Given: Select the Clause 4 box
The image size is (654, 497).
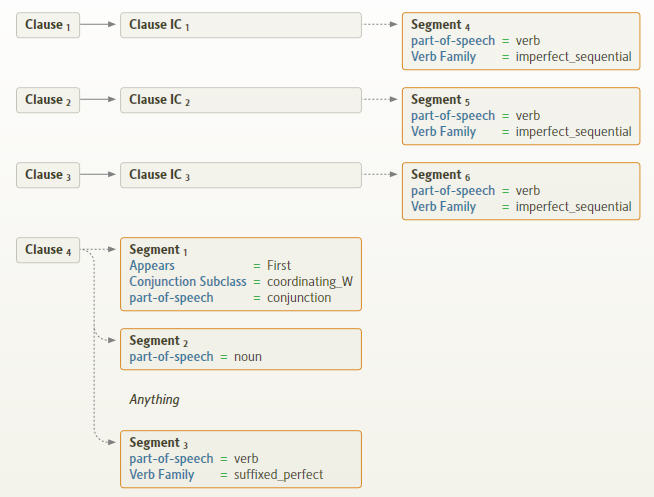Looking at the screenshot, I should 46,250.
